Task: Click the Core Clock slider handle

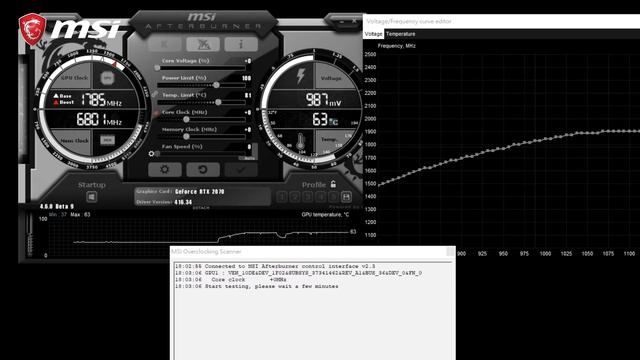Action: coord(186,119)
